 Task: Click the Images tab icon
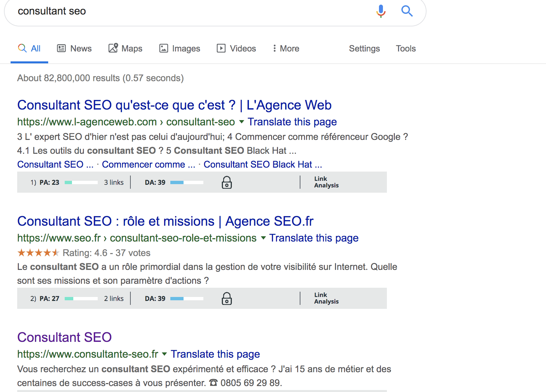[163, 48]
